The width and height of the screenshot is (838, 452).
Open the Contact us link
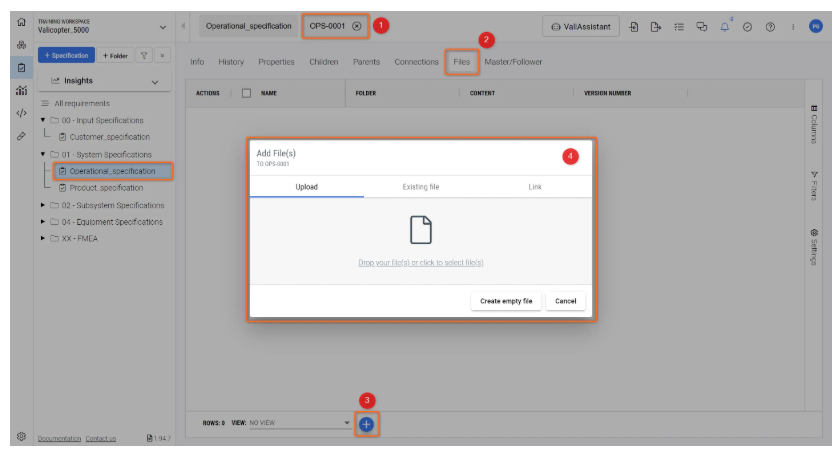coord(100,439)
